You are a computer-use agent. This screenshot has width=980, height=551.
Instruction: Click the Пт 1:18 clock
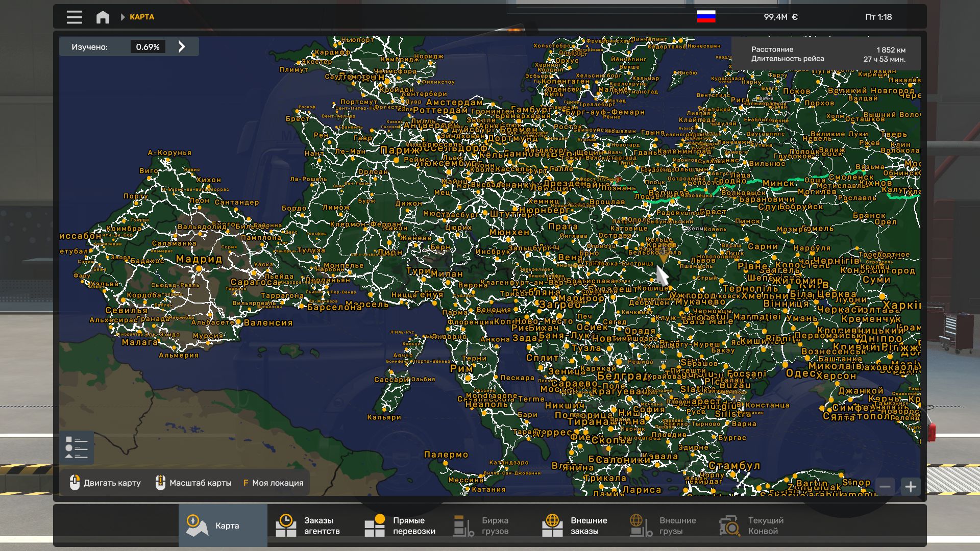coord(878,17)
